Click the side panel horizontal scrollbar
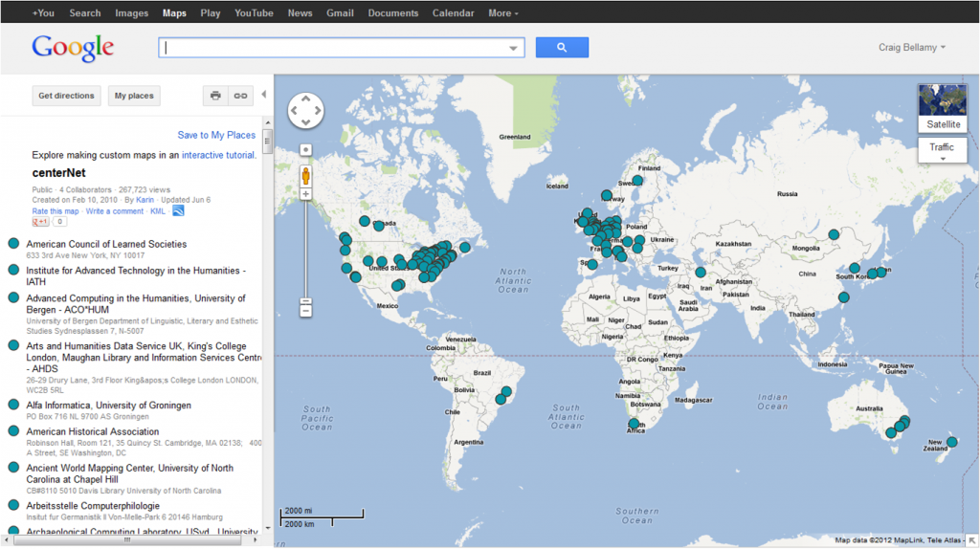Screen dimensions: 980x549 tap(127, 539)
